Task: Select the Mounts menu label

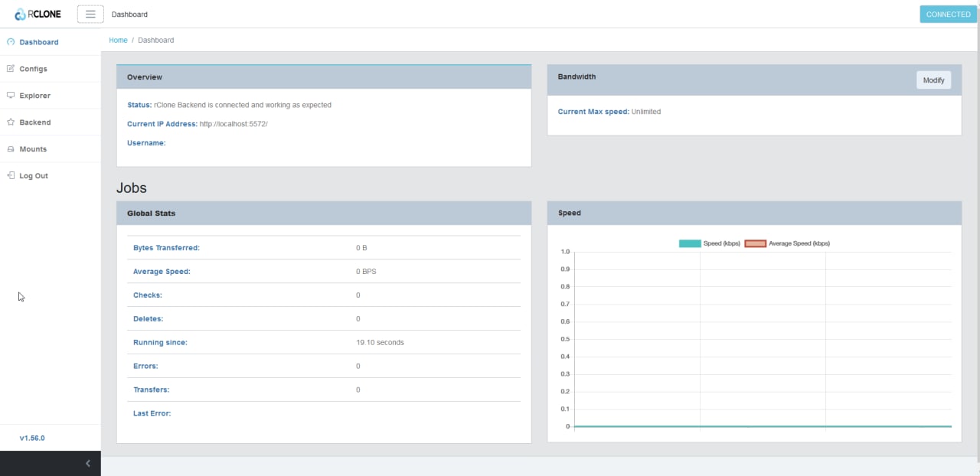Action: click(33, 149)
